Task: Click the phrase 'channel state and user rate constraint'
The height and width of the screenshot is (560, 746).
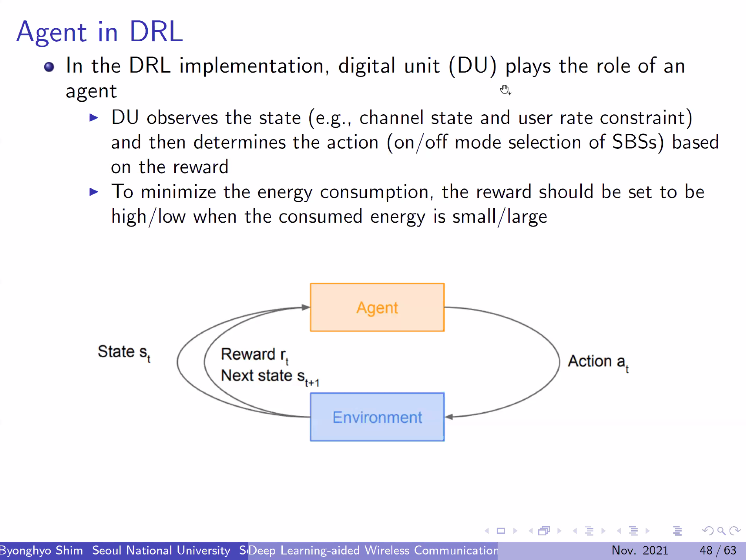Action: point(522,118)
